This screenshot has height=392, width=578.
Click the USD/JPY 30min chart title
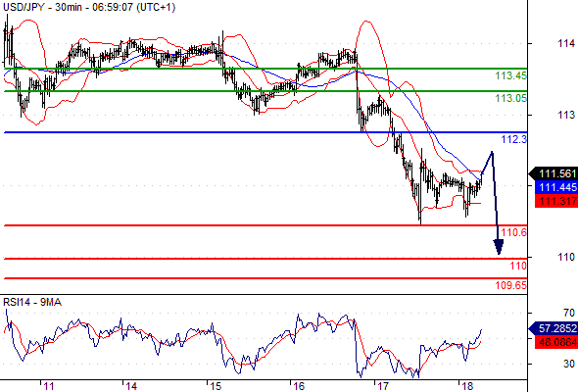pyautogui.click(x=89, y=7)
